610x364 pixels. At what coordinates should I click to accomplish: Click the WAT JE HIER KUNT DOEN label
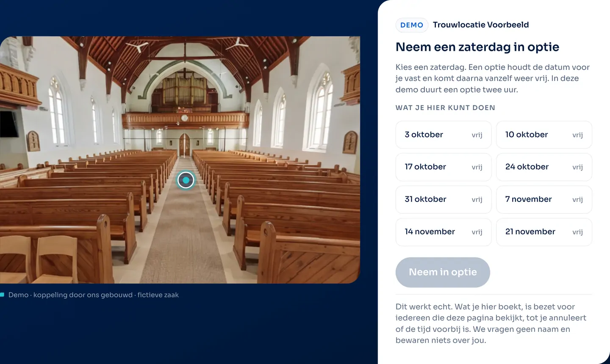click(x=445, y=108)
